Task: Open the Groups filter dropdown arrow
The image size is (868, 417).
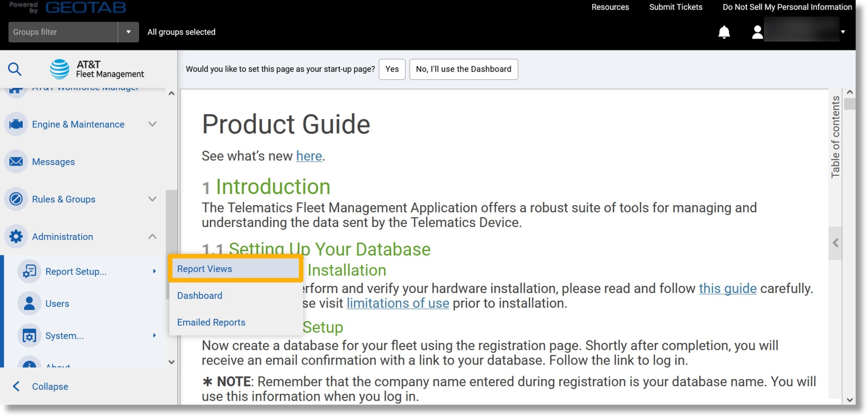Action: pyautogui.click(x=129, y=32)
